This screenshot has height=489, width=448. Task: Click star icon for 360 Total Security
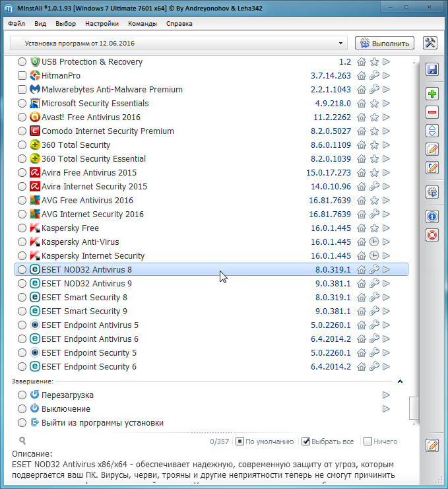point(374,145)
